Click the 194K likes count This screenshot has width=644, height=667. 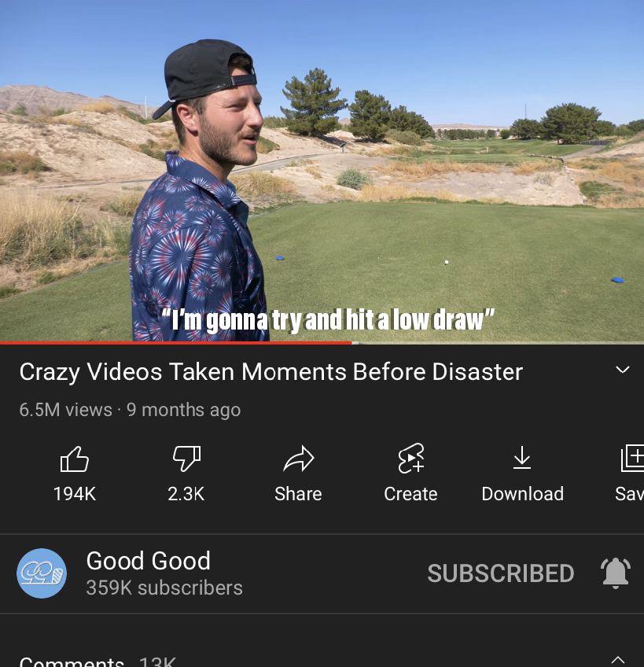pos(75,494)
